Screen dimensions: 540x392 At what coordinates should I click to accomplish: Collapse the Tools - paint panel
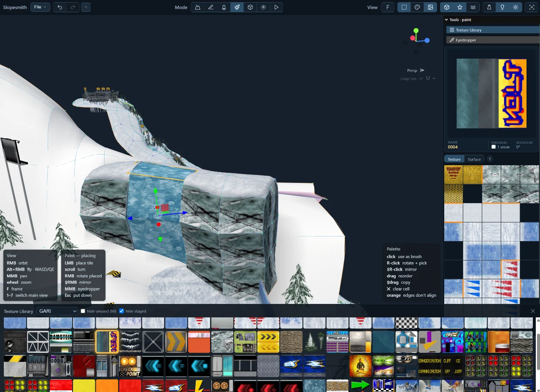pos(446,20)
